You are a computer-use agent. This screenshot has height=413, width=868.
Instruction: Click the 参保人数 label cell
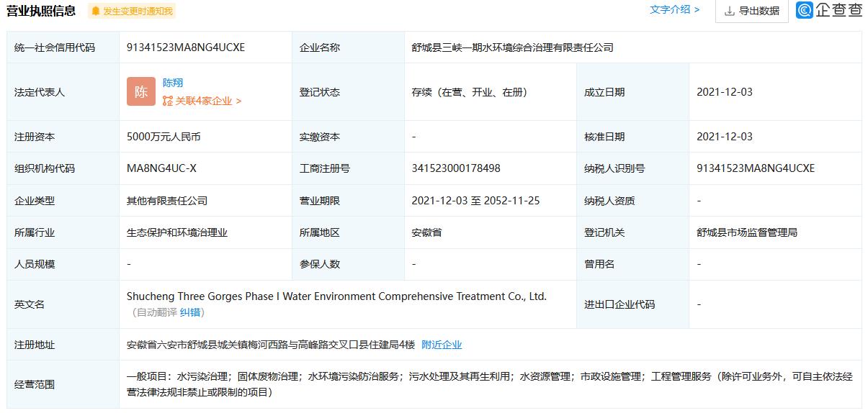click(348, 264)
